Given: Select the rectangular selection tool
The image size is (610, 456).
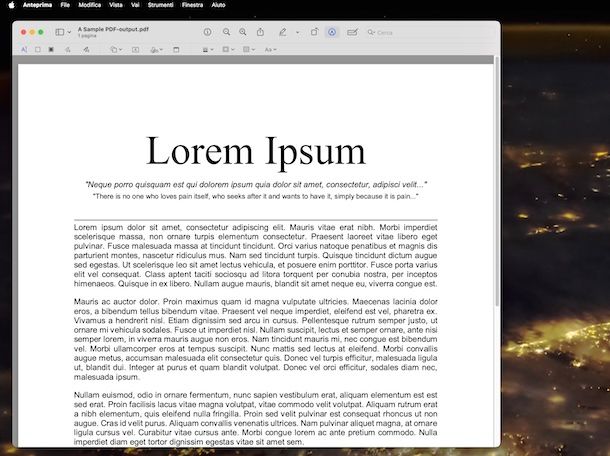Looking at the screenshot, I should pos(37,48).
